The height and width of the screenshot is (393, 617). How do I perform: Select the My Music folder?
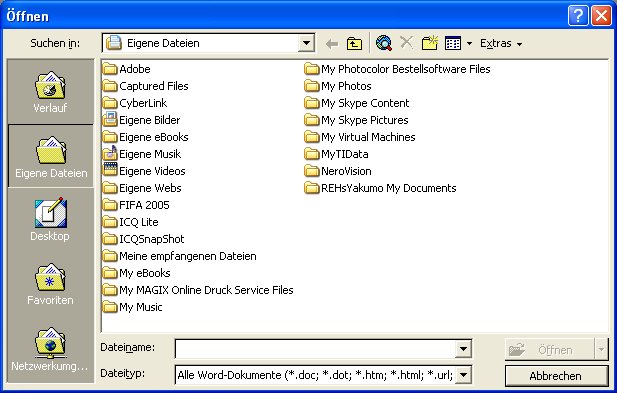[133, 307]
